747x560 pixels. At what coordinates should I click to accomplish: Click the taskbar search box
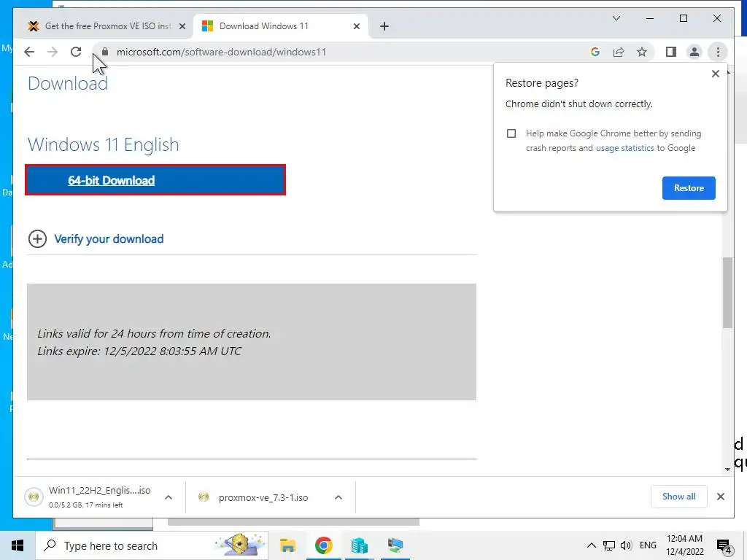coord(152,545)
